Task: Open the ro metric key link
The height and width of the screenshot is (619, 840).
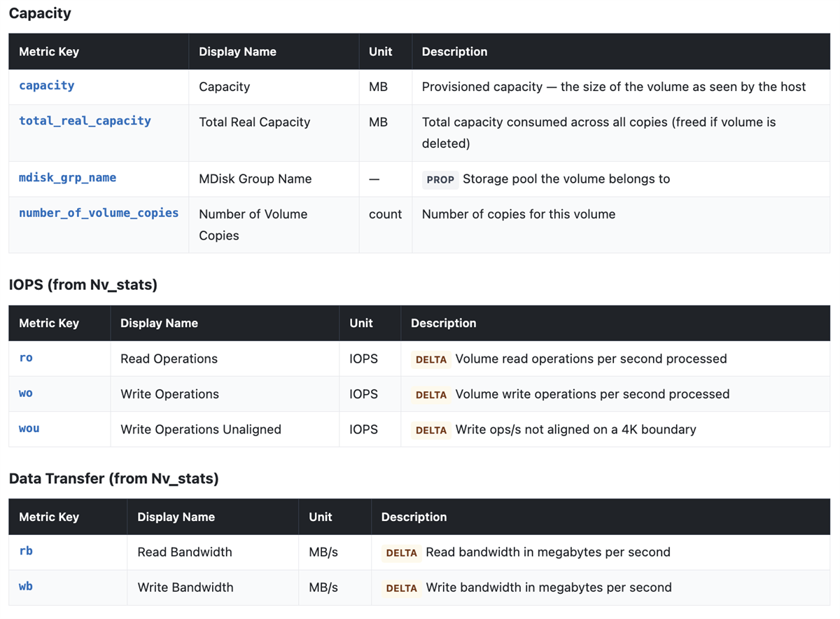Action: click(x=26, y=358)
